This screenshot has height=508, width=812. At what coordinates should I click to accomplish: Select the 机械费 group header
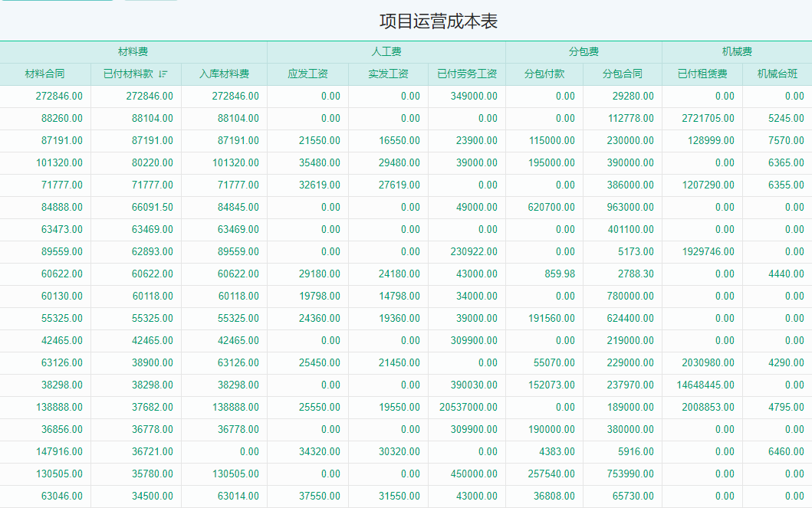pos(737,52)
